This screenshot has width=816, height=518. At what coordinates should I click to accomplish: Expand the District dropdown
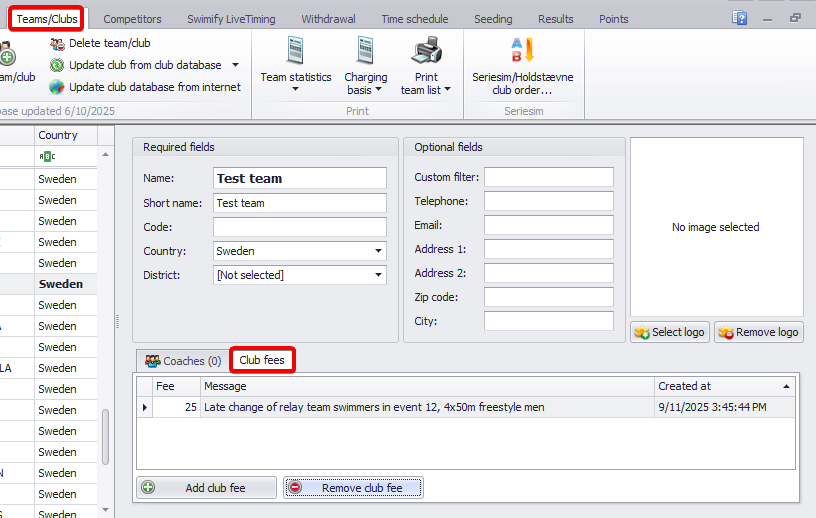point(379,275)
